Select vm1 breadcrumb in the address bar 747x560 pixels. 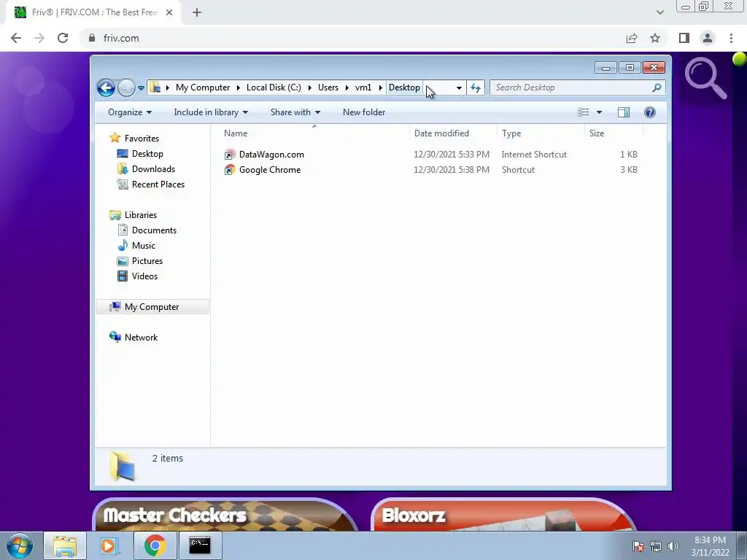click(x=363, y=87)
